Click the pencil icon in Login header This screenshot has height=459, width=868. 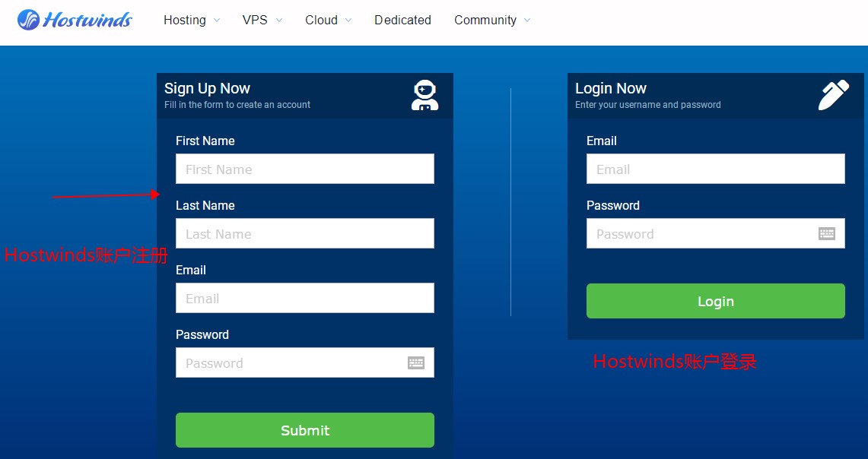pyautogui.click(x=833, y=96)
